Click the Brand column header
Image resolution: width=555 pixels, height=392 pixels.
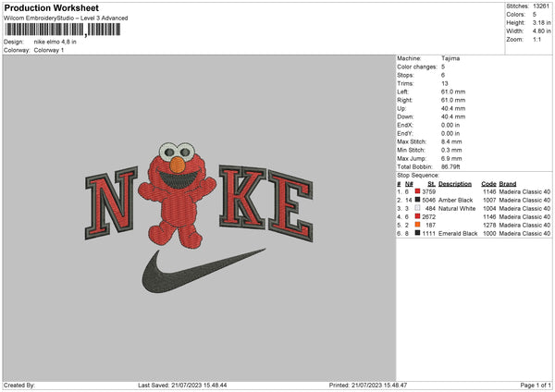point(508,184)
